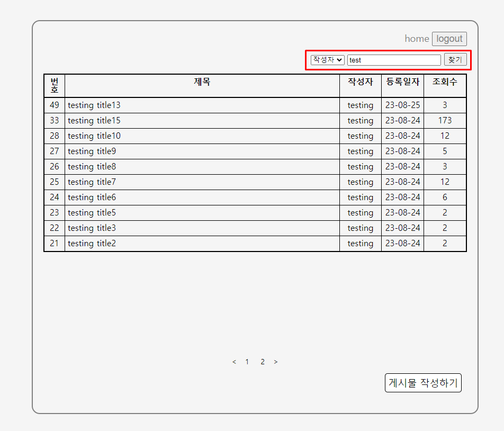The height and width of the screenshot is (431, 504).
Task: Open post testing title9
Action: coord(92,151)
